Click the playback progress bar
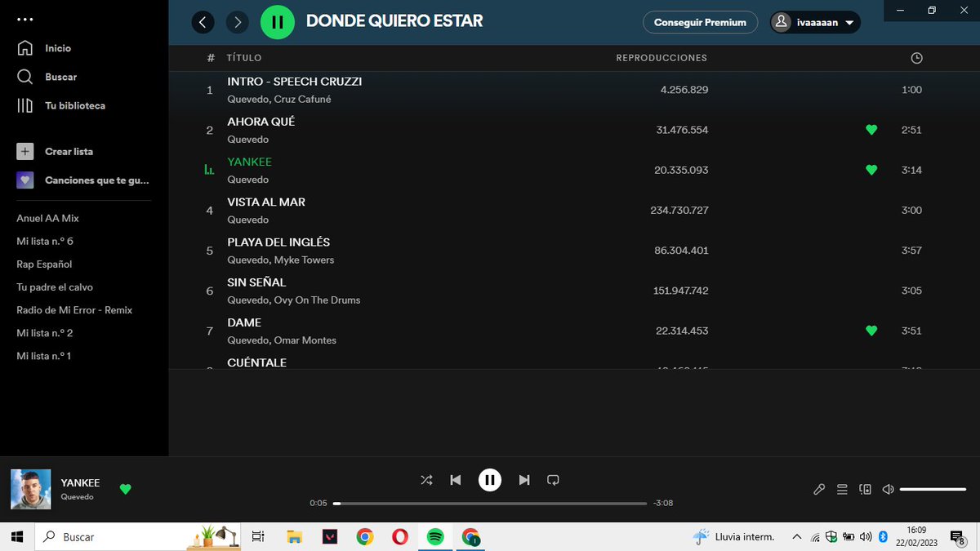Image resolution: width=980 pixels, height=551 pixels. [490, 503]
